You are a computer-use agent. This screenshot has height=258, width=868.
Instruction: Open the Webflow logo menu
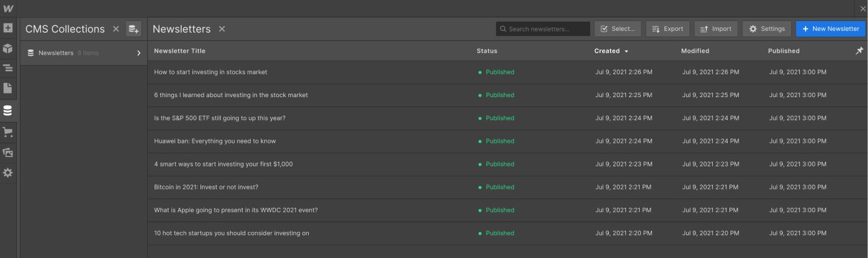(8, 8)
